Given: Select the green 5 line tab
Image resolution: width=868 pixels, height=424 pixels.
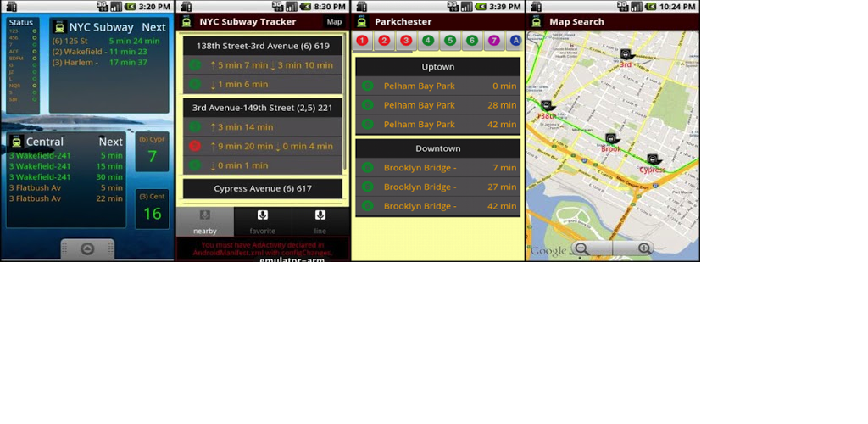Looking at the screenshot, I should [450, 41].
